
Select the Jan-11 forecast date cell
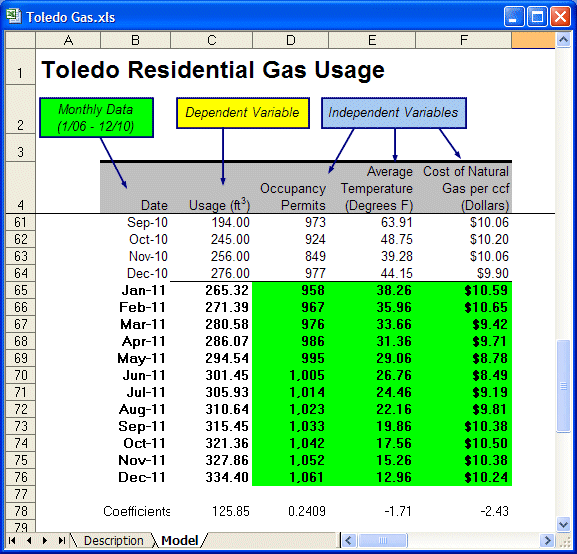[135, 290]
